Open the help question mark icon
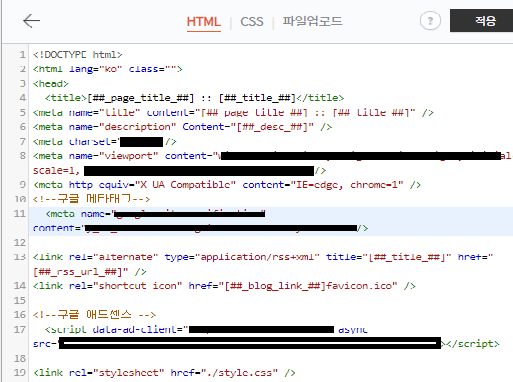 pos(430,21)
